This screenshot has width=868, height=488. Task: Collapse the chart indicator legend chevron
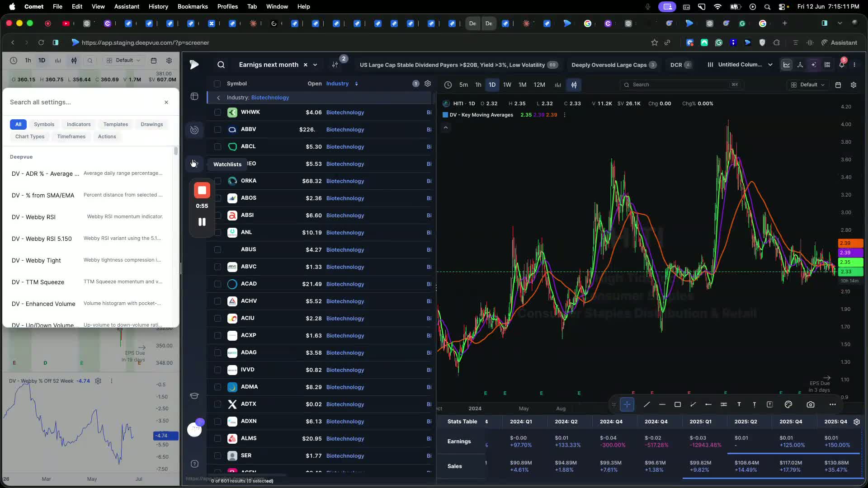tap(446, 128)
